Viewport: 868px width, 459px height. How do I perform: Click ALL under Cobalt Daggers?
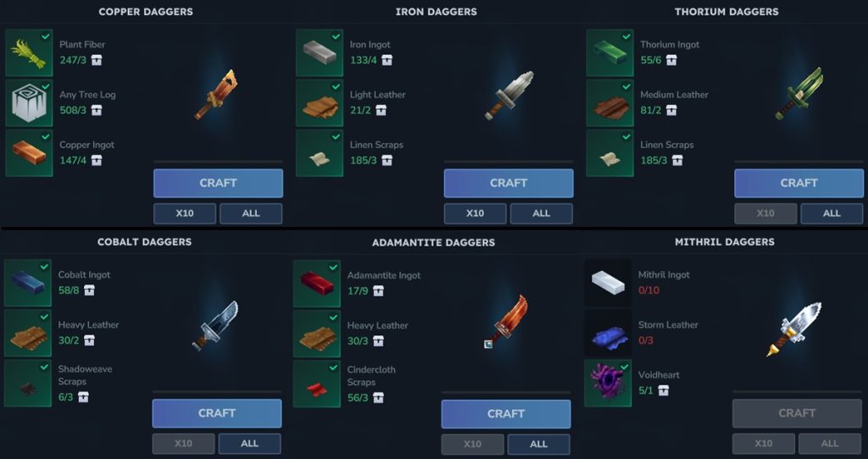(250, 444)
